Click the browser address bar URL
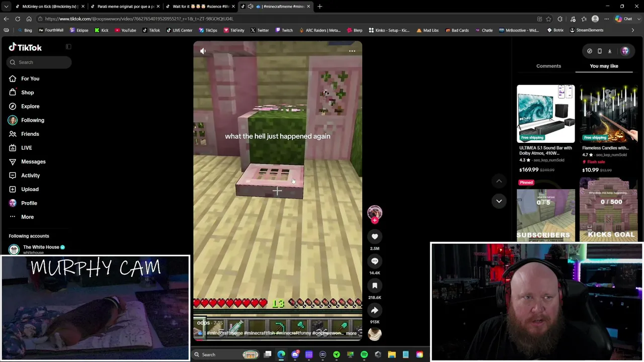This screenshot has height=362, width=644. pos(139,19)
